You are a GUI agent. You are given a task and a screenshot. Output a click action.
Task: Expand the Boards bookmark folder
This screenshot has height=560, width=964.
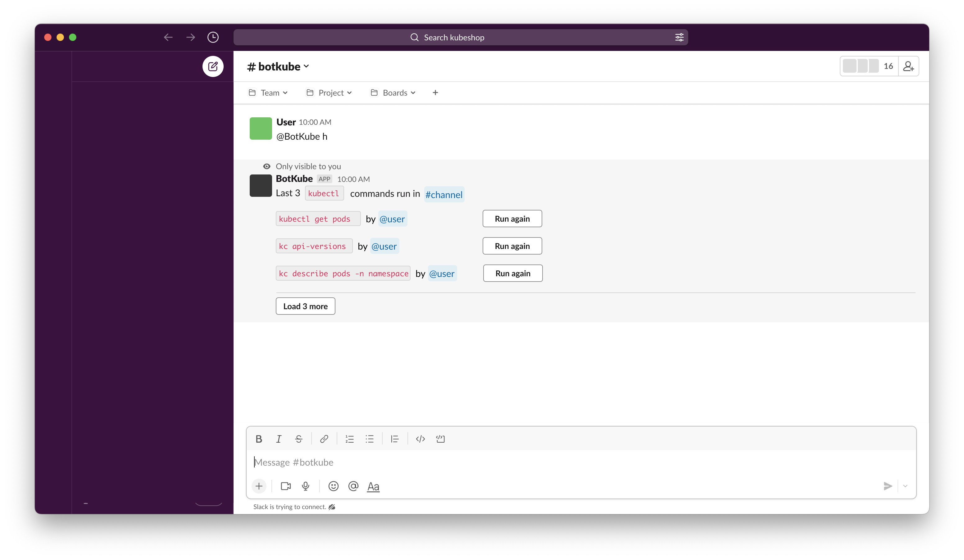(393, 93)
